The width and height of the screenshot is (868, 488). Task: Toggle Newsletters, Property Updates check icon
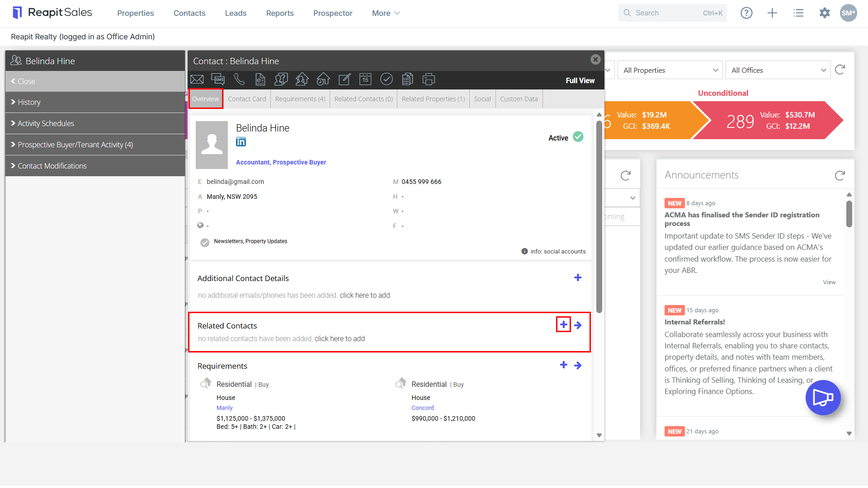205,243
